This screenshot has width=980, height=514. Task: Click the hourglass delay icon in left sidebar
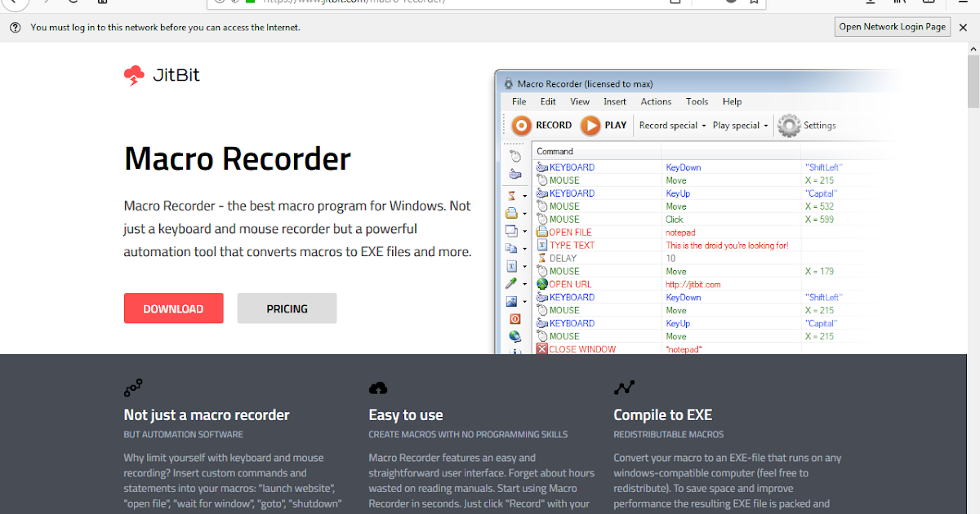[512, 196]
